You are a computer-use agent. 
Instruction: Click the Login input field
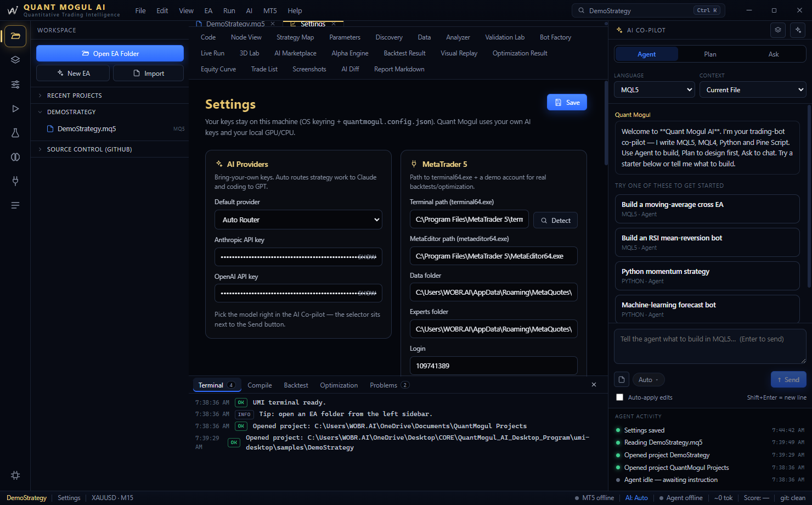(494, 366)
